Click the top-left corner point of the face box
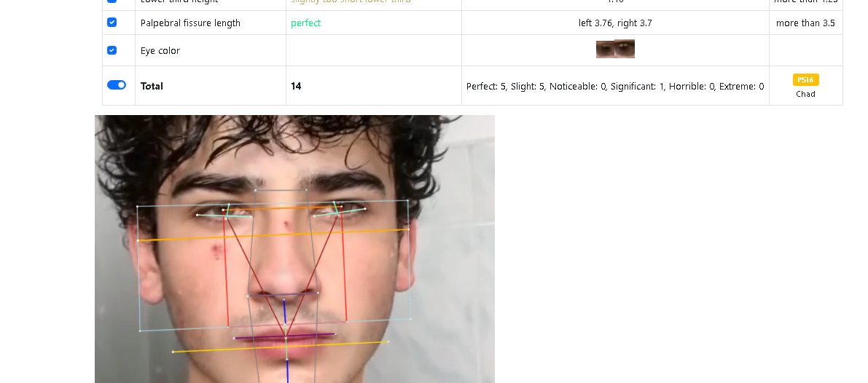The height and width of the screenshot is (383, 868). point(137,206)
